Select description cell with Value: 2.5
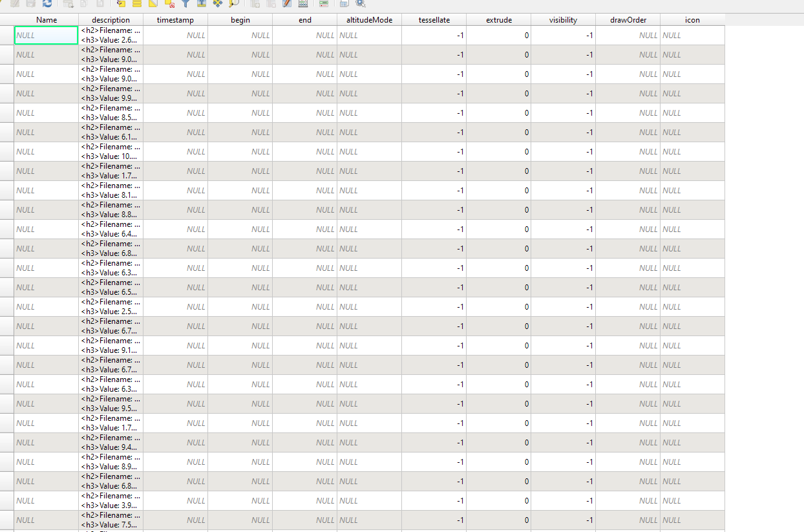Viewport: 804px width, 532px height. click(111, 306)
